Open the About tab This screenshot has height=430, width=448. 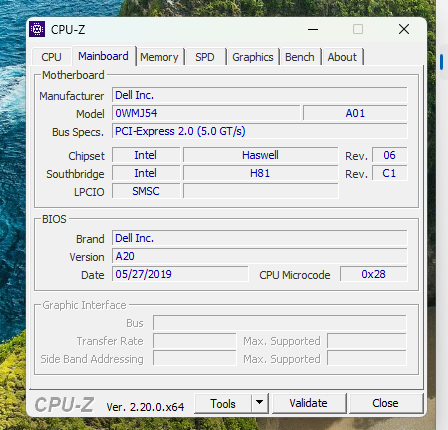tap(342, 57)
